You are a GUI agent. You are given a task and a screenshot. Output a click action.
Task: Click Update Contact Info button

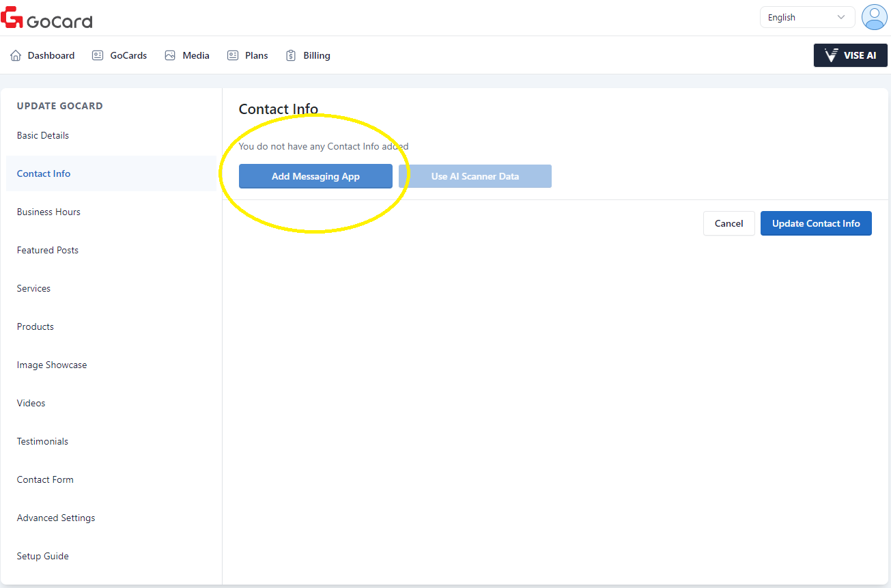pos(815,223)
